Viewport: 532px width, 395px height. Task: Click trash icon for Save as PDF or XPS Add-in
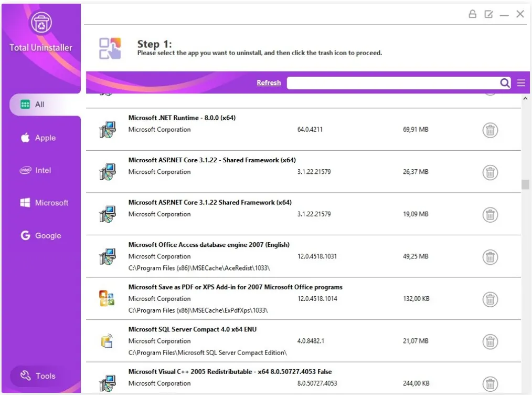pos(490,299)
